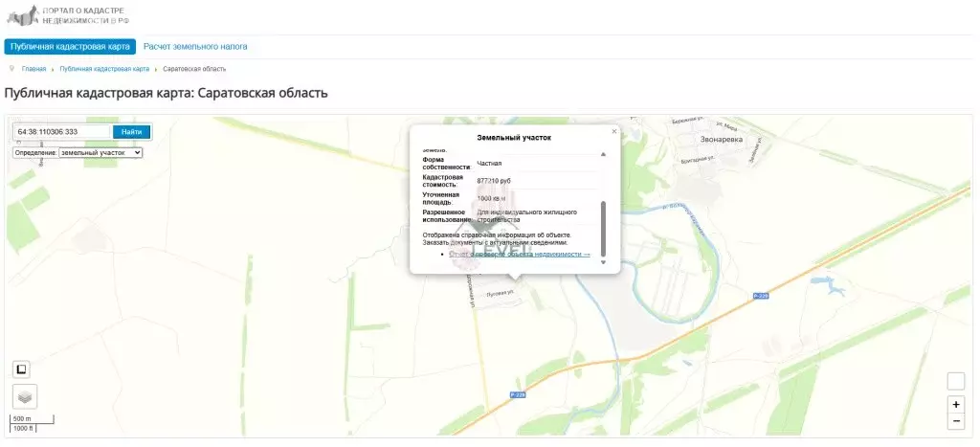Open the map layers stack icon

[x=25, y=396]
